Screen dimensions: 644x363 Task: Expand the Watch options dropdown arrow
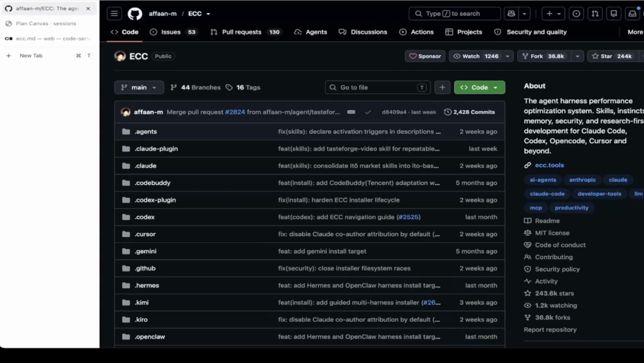coord(507,56)
